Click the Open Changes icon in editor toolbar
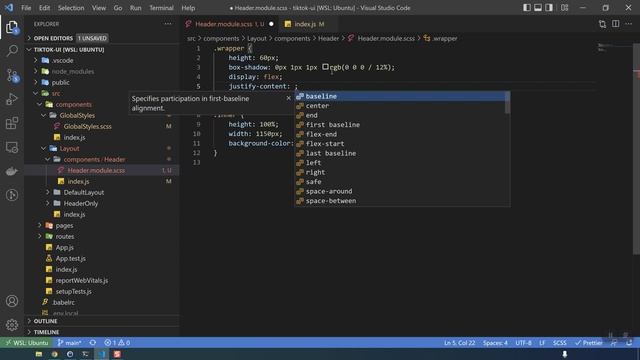640x360 pixels. 602,24
